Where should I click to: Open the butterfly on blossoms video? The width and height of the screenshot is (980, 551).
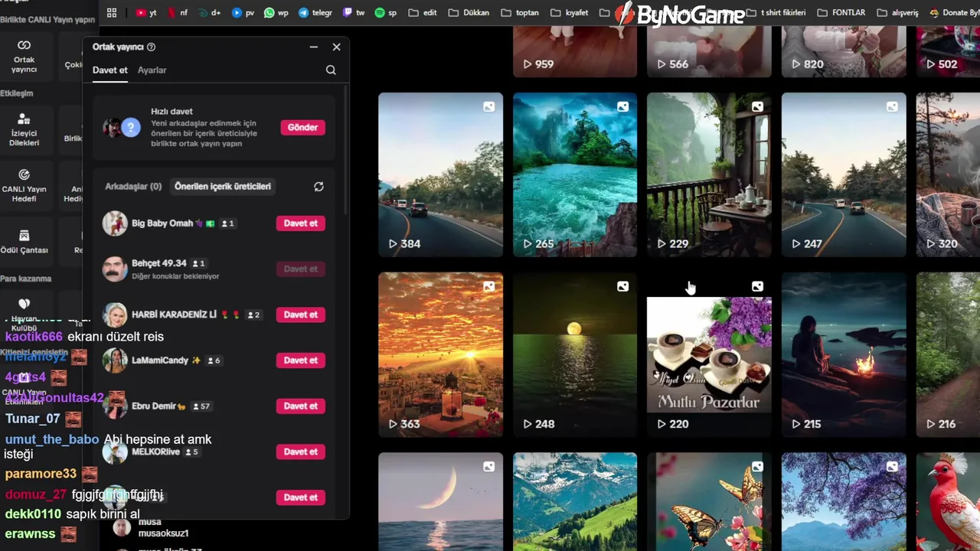pyautogui.click(x=709, y=501)
